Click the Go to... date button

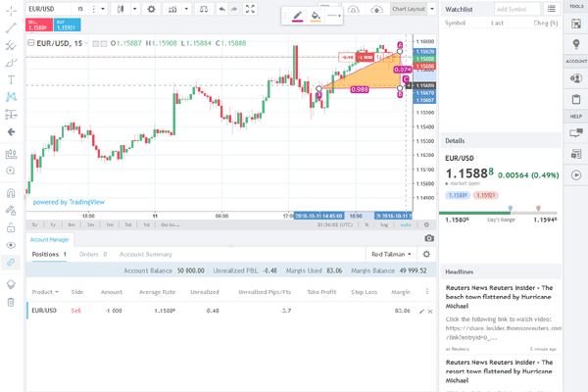pyautogui.click(x=171, y=224)
